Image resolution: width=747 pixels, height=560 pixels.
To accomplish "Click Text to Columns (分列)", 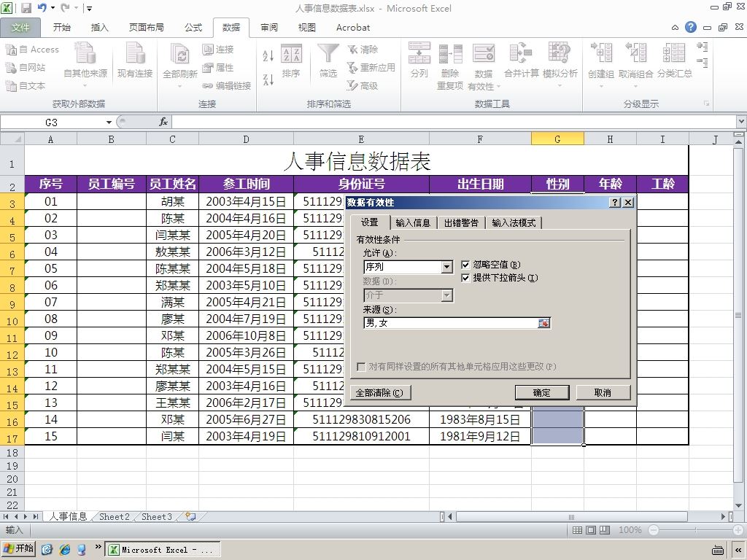I will coord(419,61).
